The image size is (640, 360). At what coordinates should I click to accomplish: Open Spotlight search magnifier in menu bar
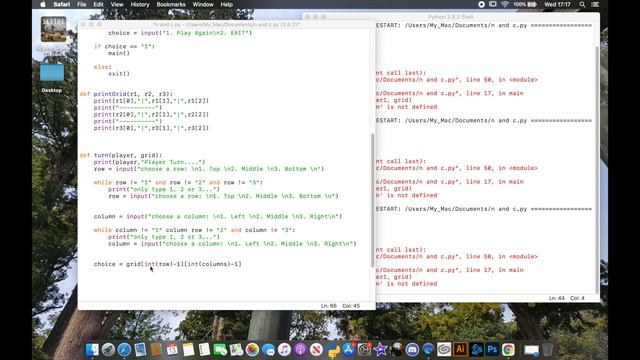coord(582,4)
